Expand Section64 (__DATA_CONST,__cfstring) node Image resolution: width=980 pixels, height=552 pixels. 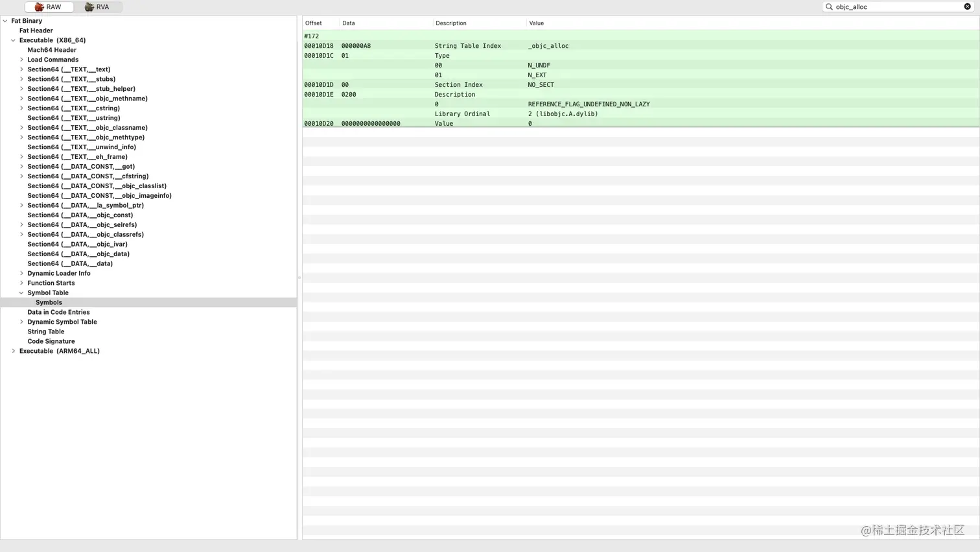tap(21, 176)
